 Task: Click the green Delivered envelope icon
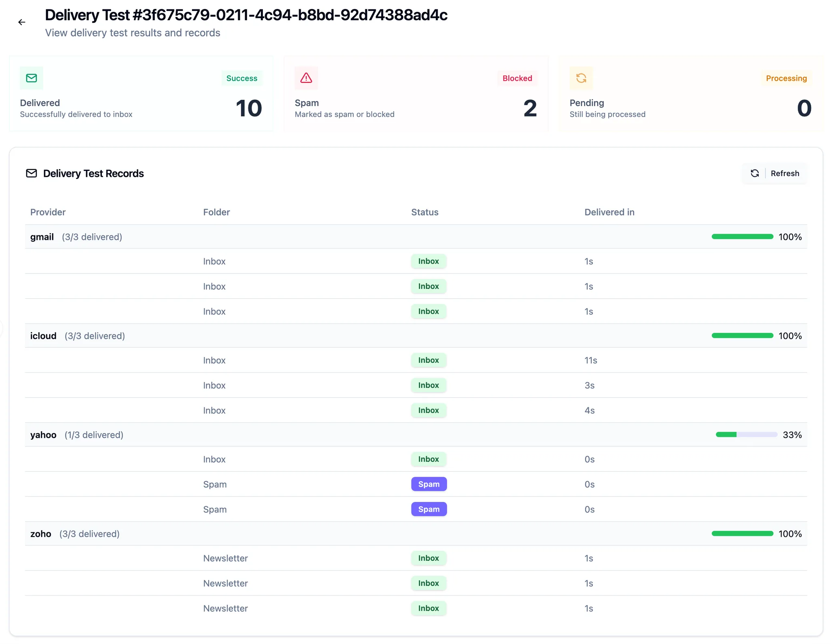31,78
